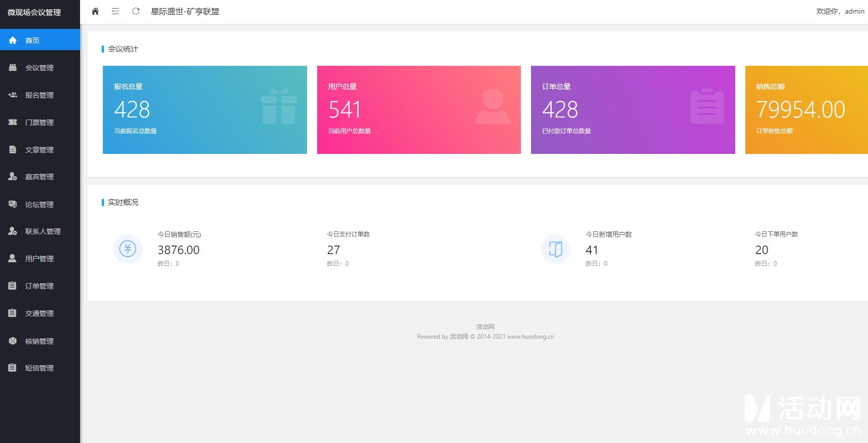Open 文章管理 menu entry

pos(40,149)
